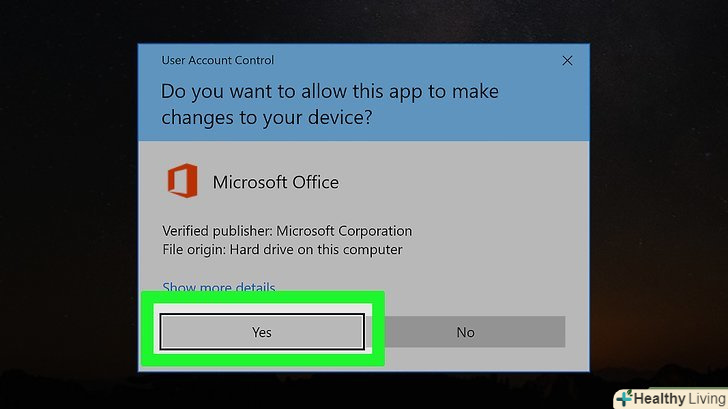Select the Microsoft Corporation publisher name
728x409 pixels.
(344, 231)
